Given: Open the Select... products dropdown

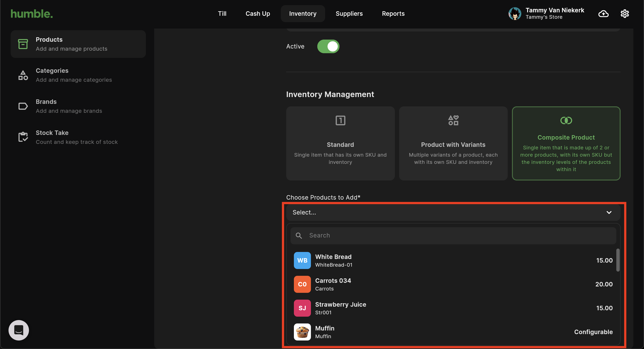Looking at the screenshot, I should [x=453, y=212].
